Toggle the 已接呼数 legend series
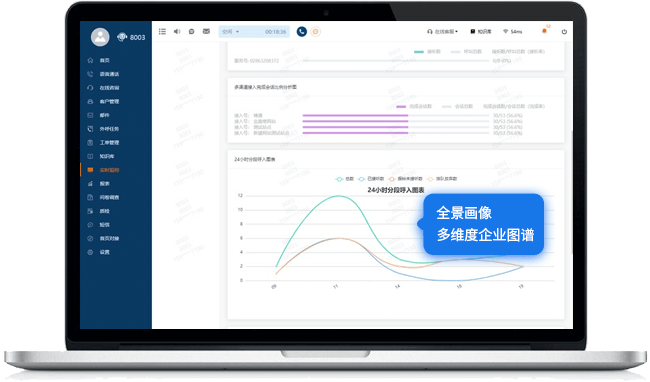This screenshot has height=382, width=650. 371,179
